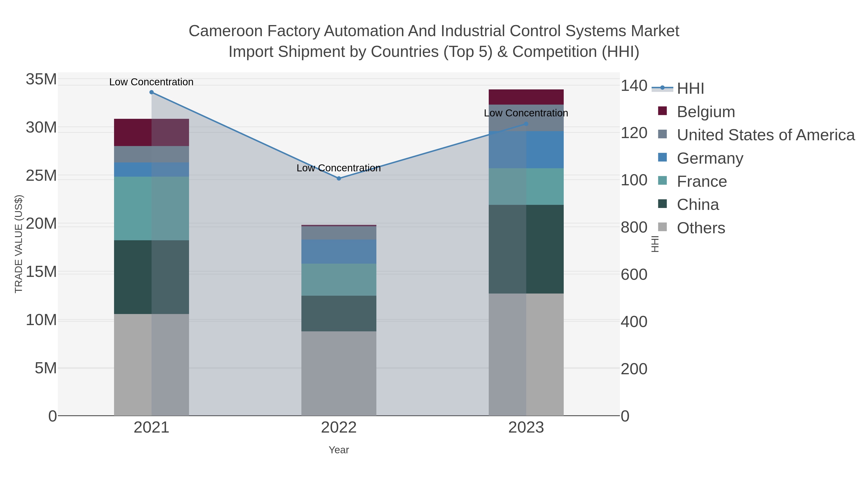Screen dimensions: 868x488
Task: Click the HHI line marker icon in legend
Action: (x=663, y=88)
